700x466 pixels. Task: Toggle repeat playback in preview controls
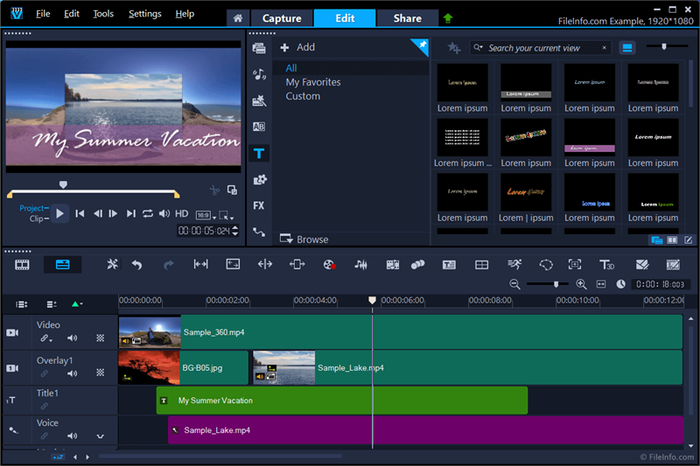148,214
